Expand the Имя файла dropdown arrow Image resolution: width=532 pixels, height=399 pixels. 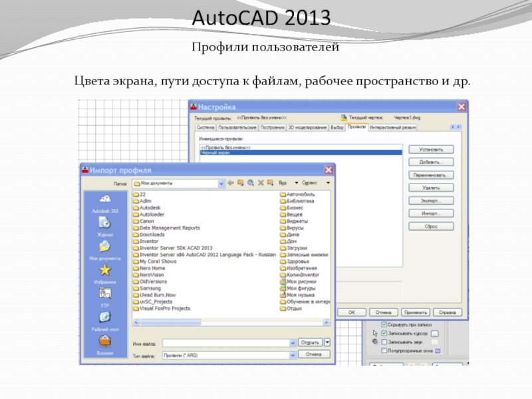coord(293,343)
